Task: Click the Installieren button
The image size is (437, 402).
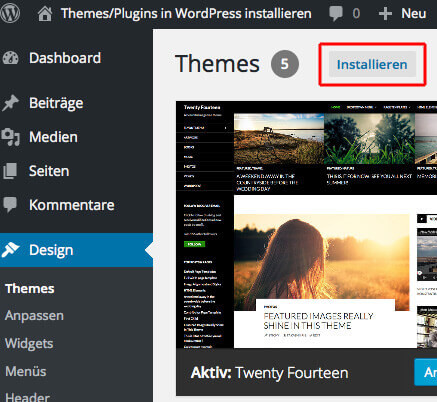Action: 372,64
